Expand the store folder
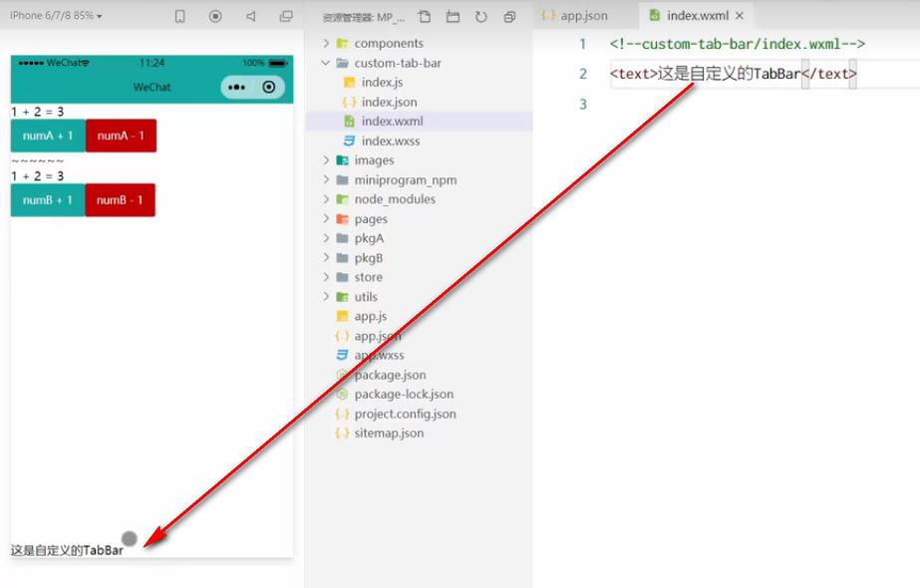Viewport: 920px width, 588px height. 326,277
